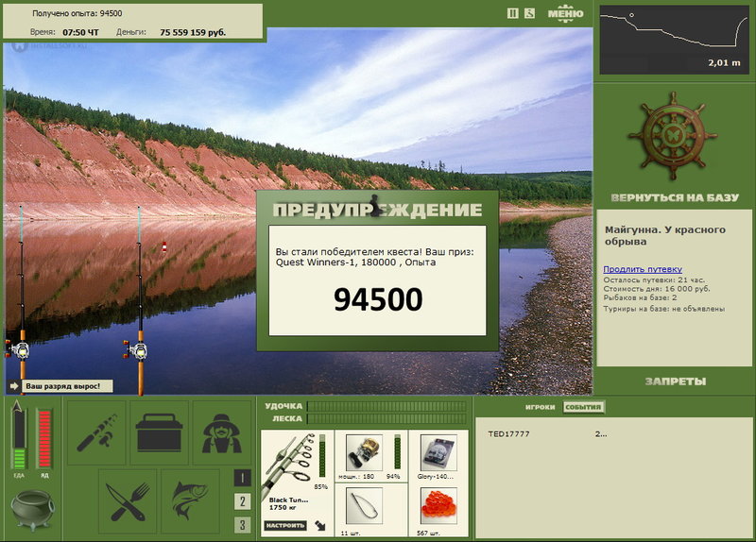Click the 94500 prize number in dialog
756x542 pixels.
[x=378, y=299]
